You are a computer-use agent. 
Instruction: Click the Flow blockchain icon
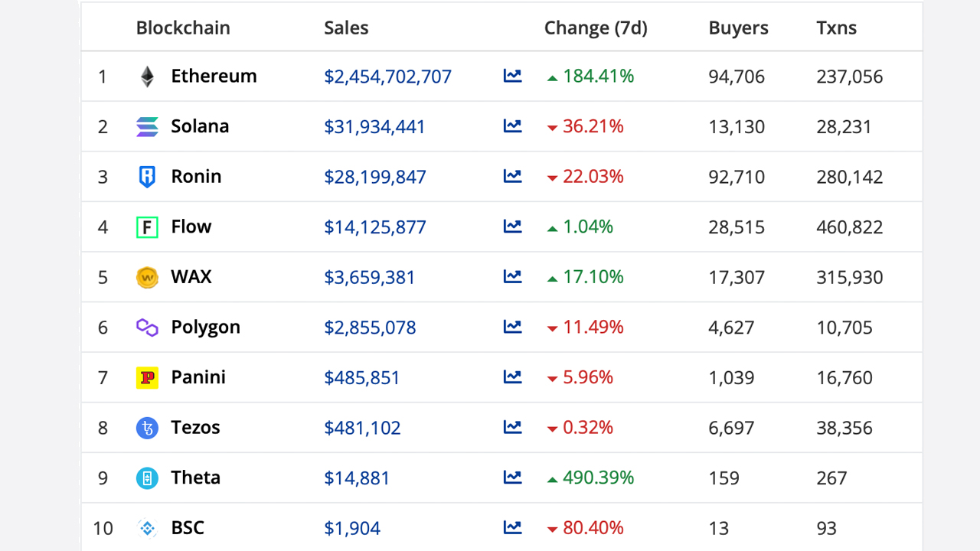(x=147, y=227)
